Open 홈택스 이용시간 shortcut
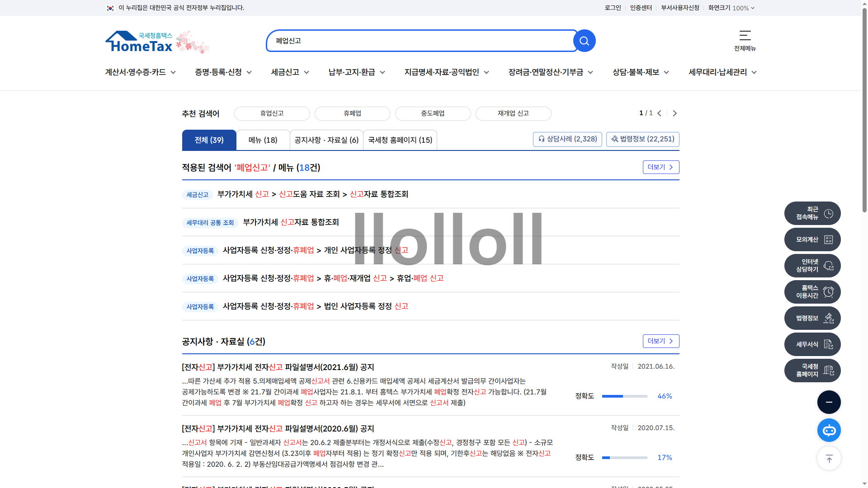 [x=812, y=292]
